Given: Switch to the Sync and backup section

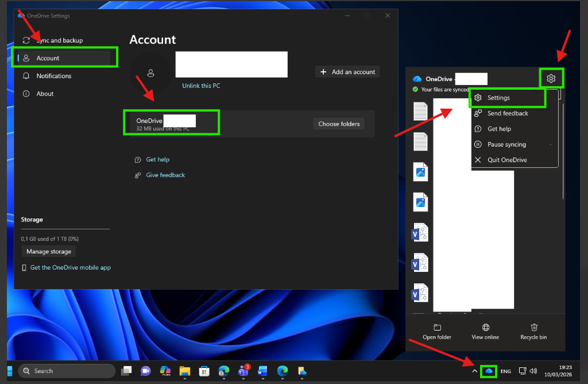Looking at the screenshot, I should pyautogui.click(x=64, y=40).
